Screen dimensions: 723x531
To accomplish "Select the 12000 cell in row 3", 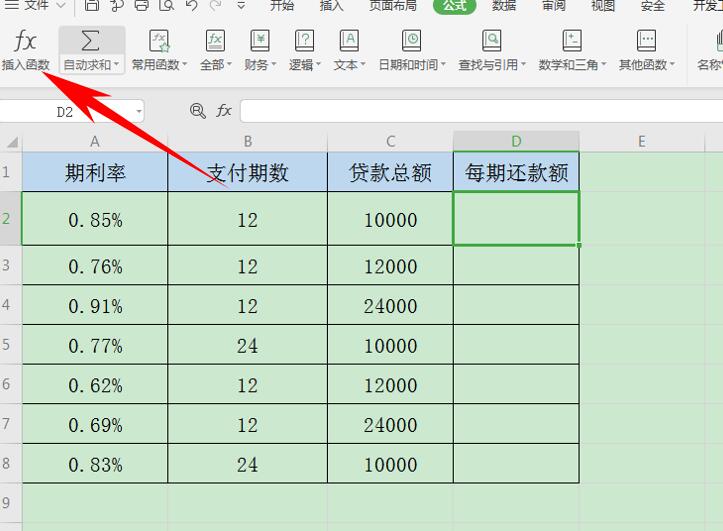I will click(391, 266).
